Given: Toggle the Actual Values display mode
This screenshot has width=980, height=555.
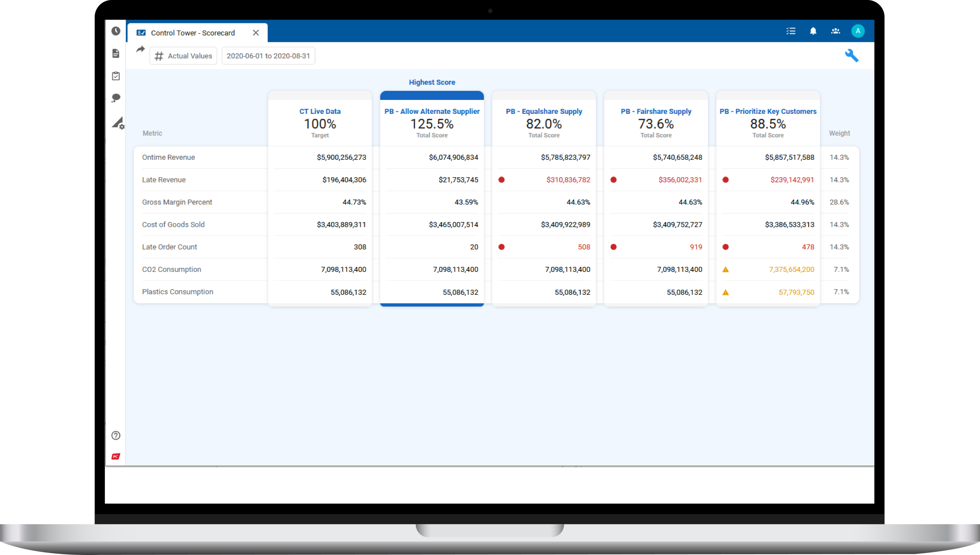Looking at the screenshot, I should pos(183,56).
